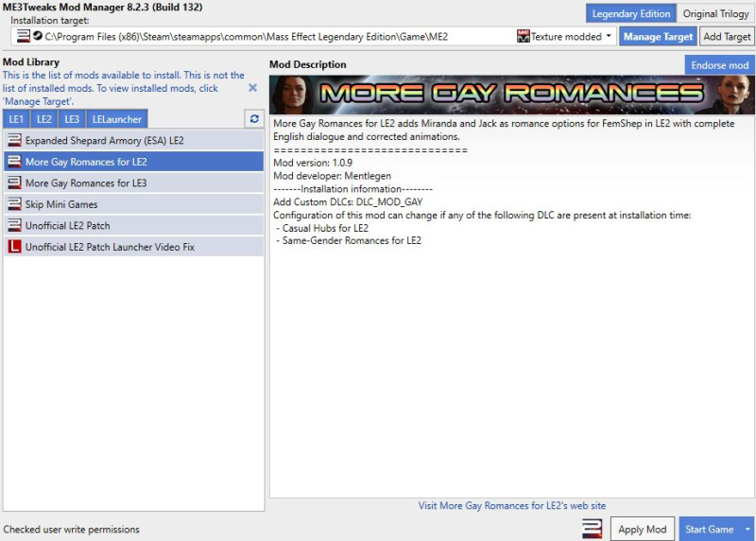Click the ME2 logo icon beside Apply Mod
Viewport: 756px width, 541px height.
pyautogui.click(x=592, y=529)
